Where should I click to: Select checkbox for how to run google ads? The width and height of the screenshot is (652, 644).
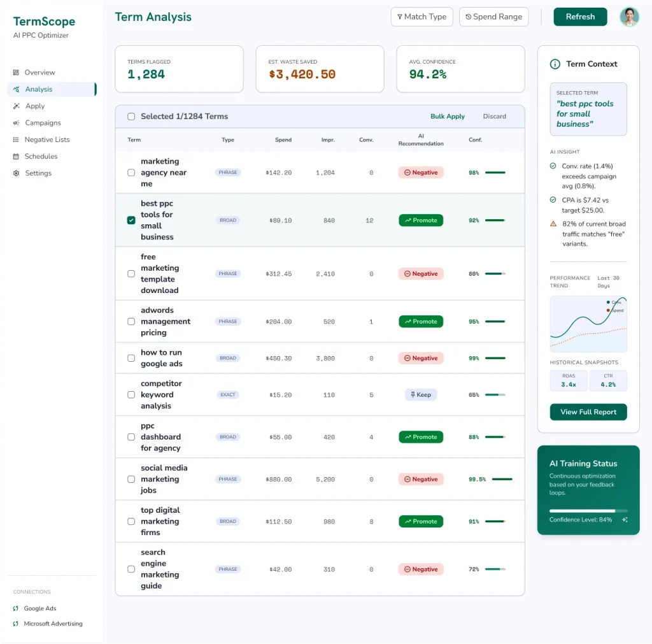[131, 358]
